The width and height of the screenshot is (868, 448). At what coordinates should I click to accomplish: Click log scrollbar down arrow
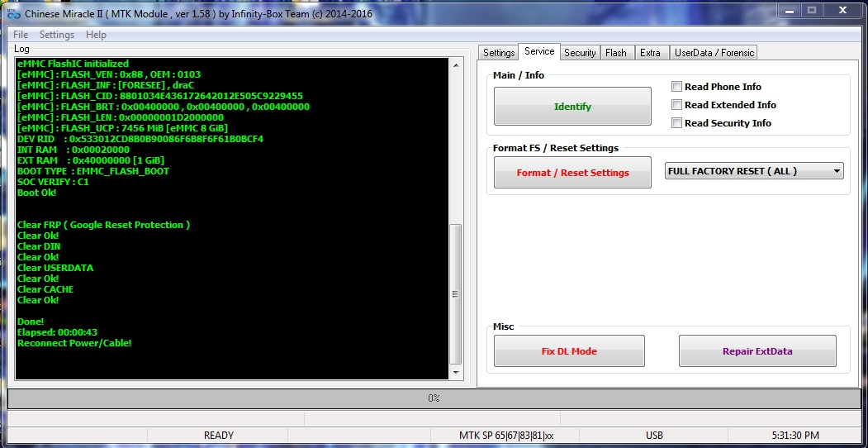[x=456, y=372]
